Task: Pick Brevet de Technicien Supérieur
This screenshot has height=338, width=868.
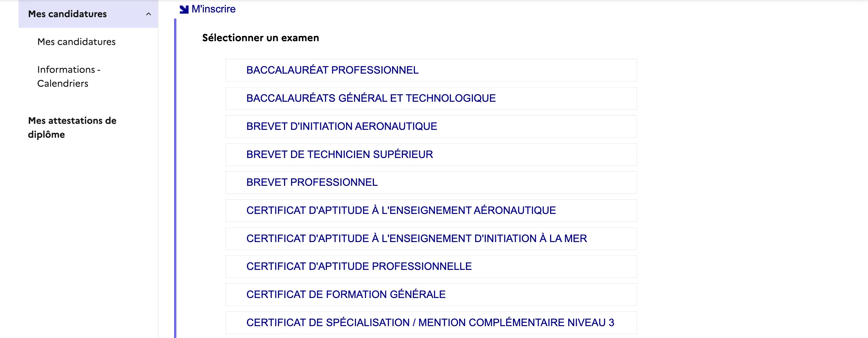Action: (x=339, y=155)
